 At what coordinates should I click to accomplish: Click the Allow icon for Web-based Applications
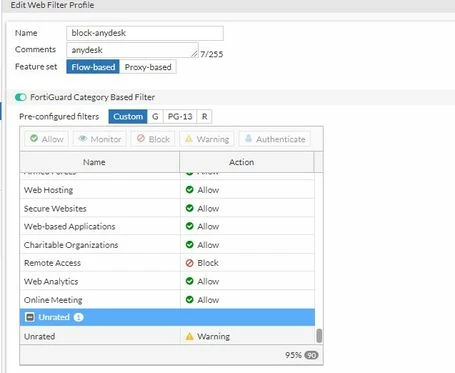(x=190, y=226)
